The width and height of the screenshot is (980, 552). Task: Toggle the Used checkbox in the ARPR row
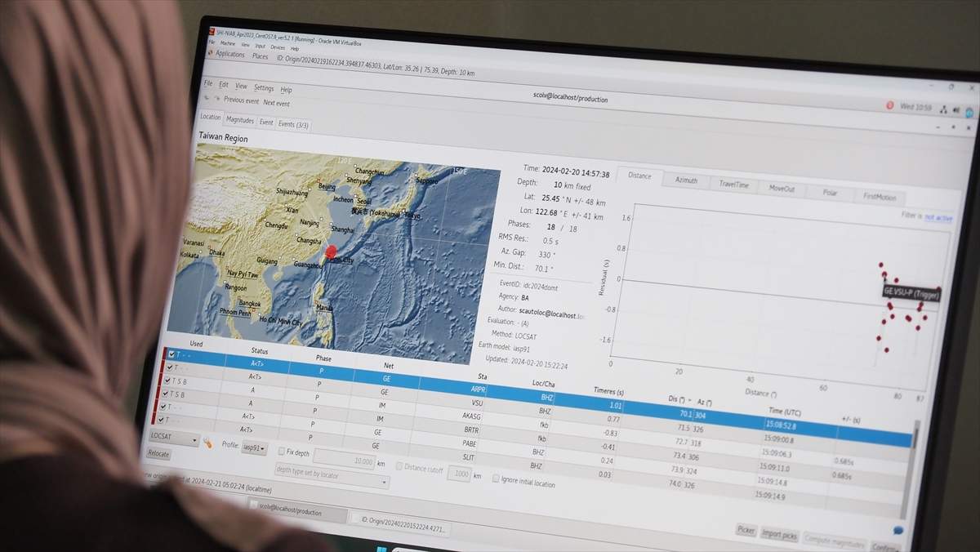(x=171, y=354)
